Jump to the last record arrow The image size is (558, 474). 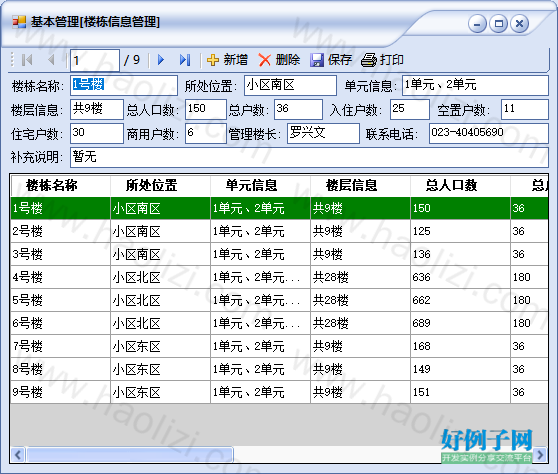coord(185,60)
